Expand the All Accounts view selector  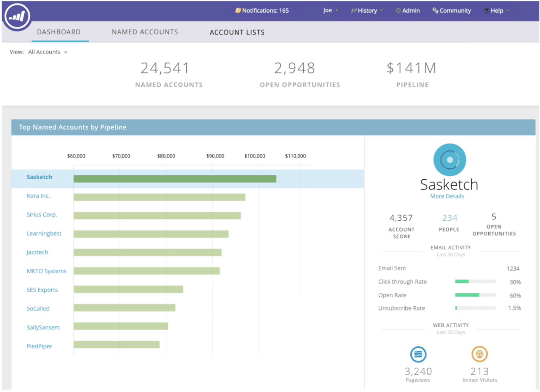pyautogui.click(x=48, y=52)
